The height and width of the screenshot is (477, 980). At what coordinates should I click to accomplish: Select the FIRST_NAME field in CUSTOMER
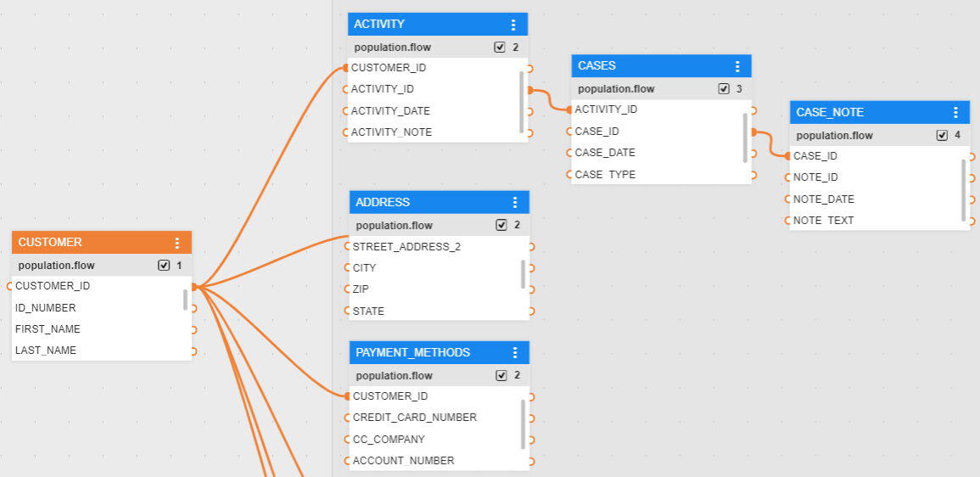[x=48, y=329]
